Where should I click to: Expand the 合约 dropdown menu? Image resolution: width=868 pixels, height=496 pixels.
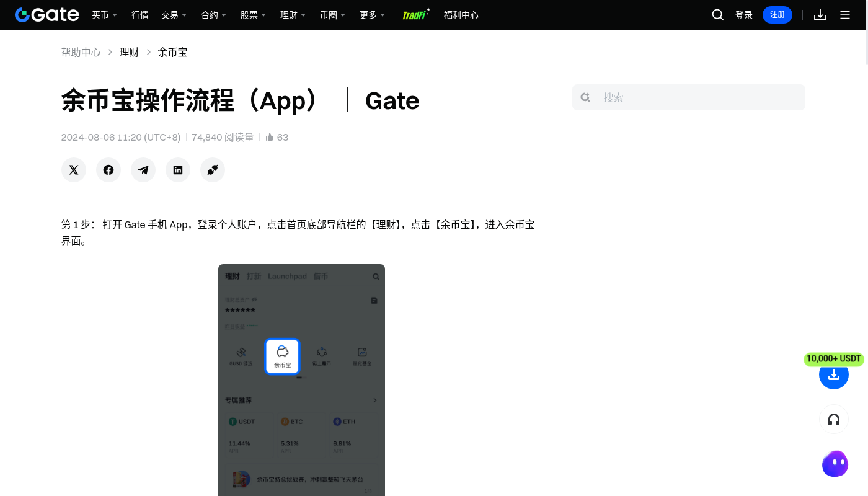click(x=213, y=15)
